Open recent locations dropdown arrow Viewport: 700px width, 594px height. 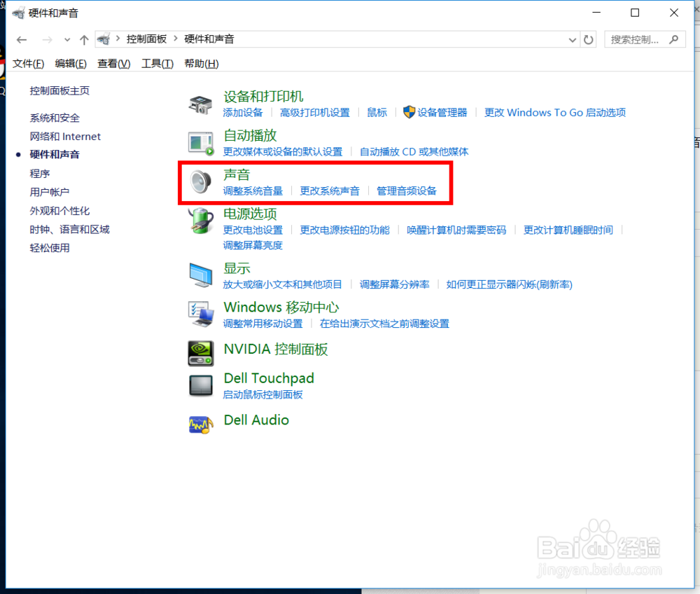(x=67, y=40)
